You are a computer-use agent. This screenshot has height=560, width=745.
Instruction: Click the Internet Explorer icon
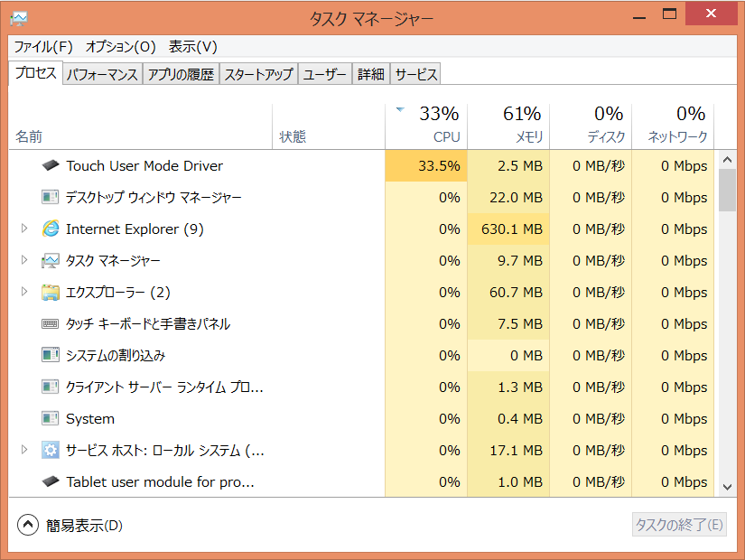click(51, 229)
